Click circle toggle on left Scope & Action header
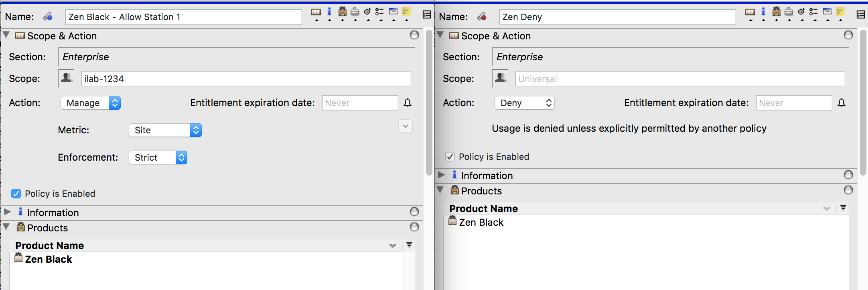This screenshot has height=290, width=868. click(414, 35)
